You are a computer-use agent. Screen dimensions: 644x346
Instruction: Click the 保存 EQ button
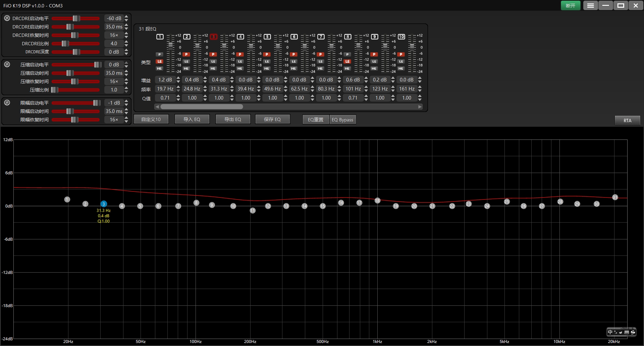tap(272, 119)
